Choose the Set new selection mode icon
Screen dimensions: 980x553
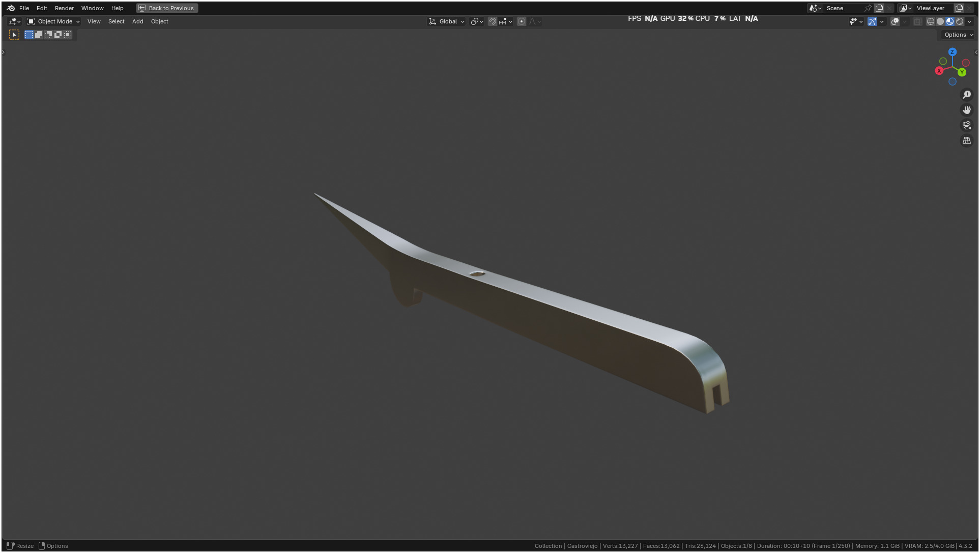coord(29,35)
